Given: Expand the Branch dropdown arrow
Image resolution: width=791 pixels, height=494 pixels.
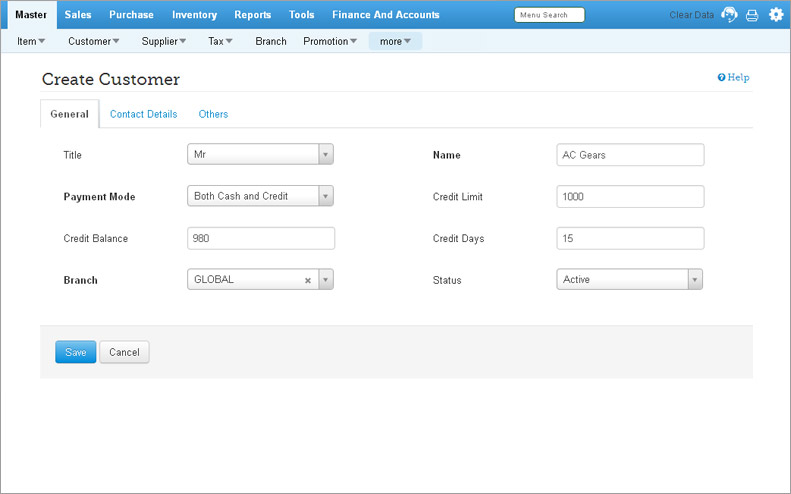Looking at the screenshot, I should click(325, 280).
